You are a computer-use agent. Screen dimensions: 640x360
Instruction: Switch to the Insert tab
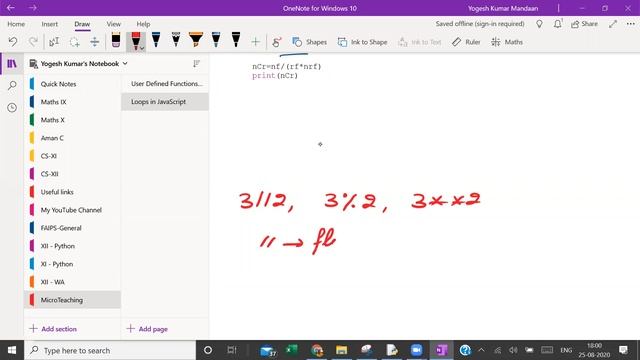[49, 24]
